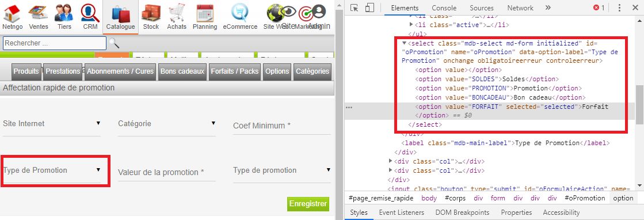Switch to Properties pane tab
Image resolution: width=644 pixels, height=220 pixels.
(x=516, y=213)
